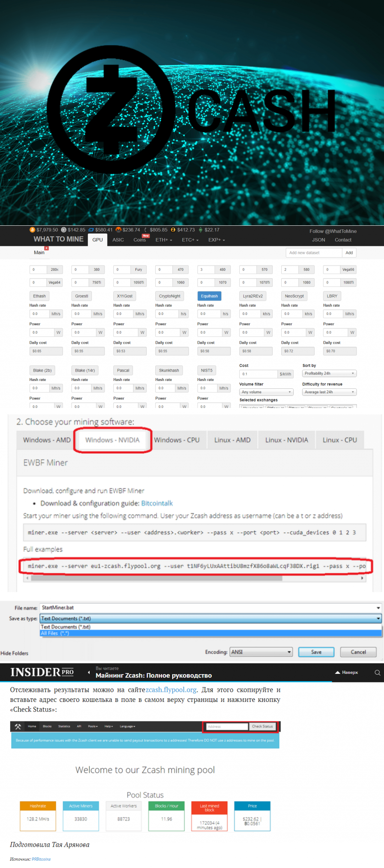Open the Sort by Profitability 24h dropdown
The height and width of the screenshot is (868, 384).
(x=329, y=373)
